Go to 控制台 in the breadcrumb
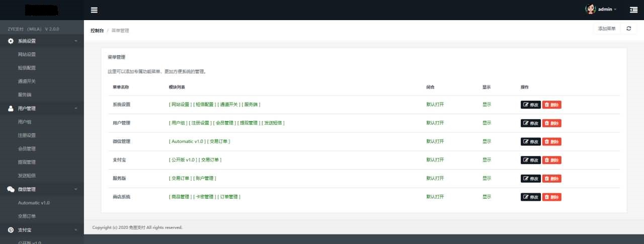Image resolution: width=644 pixels, height=244 pixels. [97, 31]
